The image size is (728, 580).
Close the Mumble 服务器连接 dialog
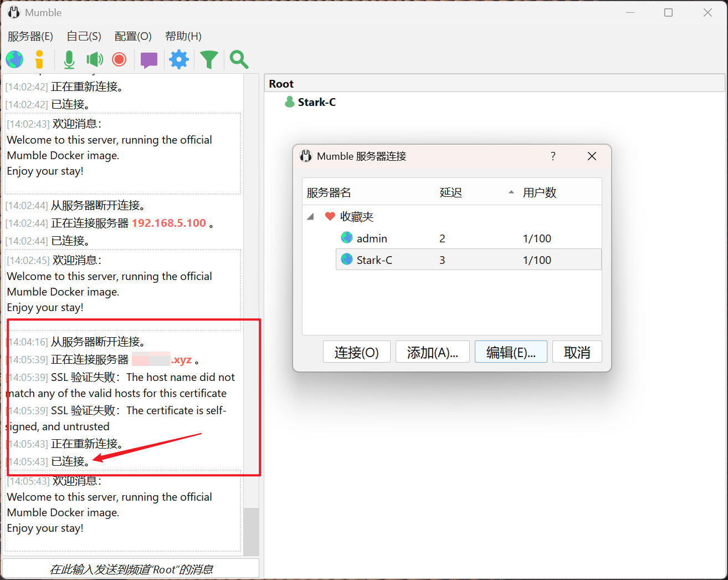[592, 156]
